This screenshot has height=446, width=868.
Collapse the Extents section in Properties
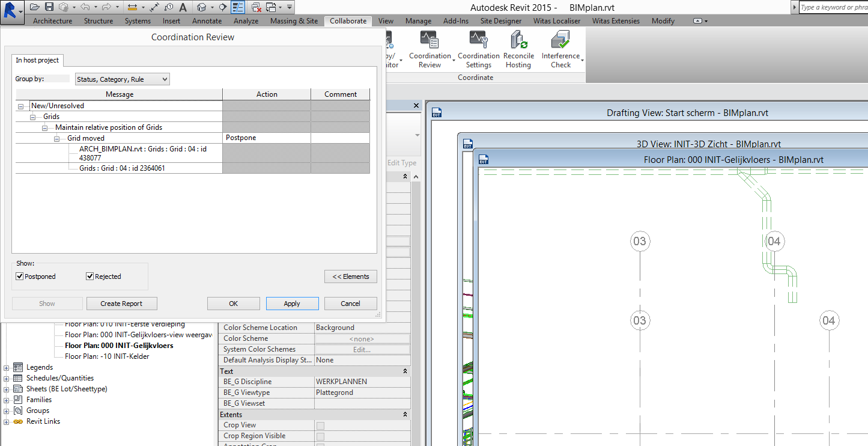[x=405, y=415]
